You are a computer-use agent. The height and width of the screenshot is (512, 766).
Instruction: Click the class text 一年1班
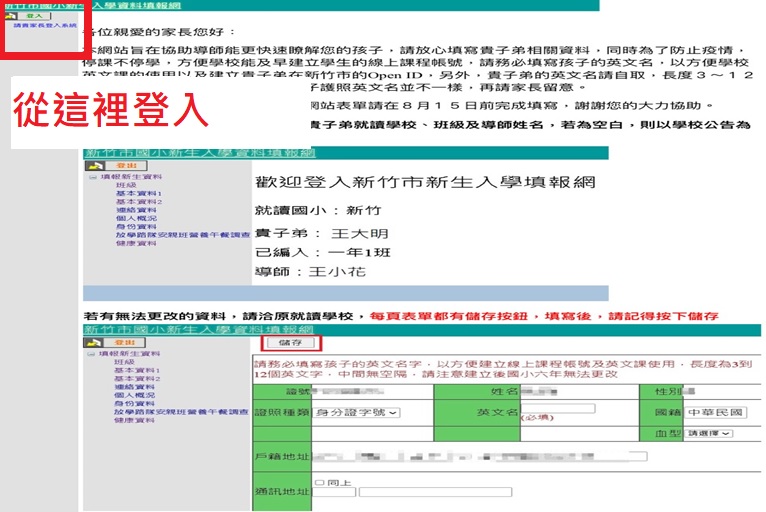point(359,253)
